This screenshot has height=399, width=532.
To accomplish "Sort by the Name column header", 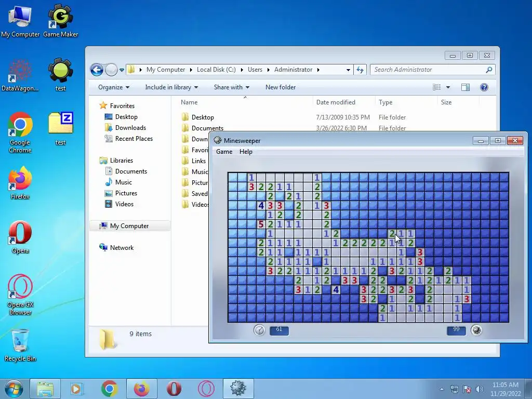I will 189,102.
